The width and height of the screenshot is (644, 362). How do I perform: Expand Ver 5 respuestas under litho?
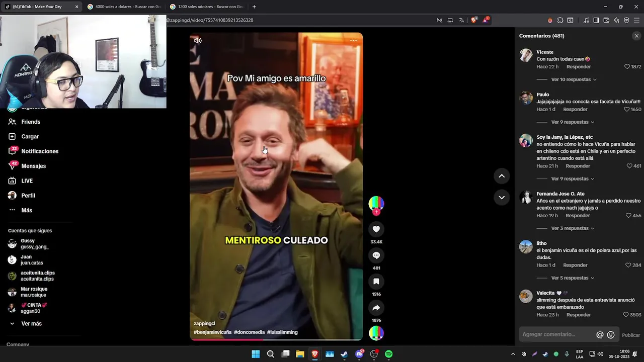tap(573, 278)
